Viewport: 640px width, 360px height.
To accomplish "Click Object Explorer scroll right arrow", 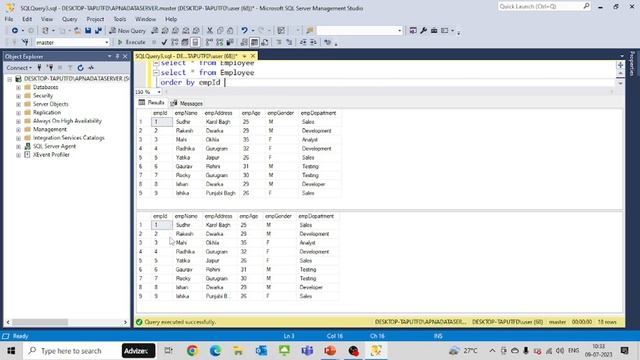I will (125, 322).
